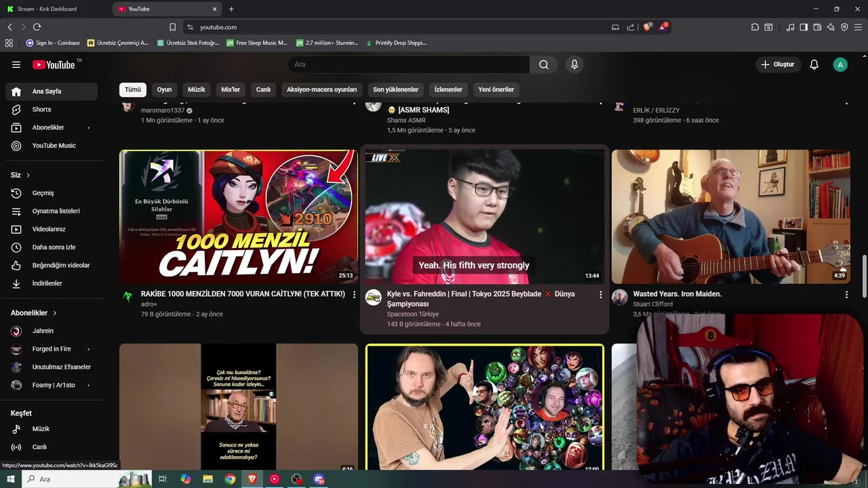Open RAKİBE 1000 MENZİLDEN video title

[243, 294]
